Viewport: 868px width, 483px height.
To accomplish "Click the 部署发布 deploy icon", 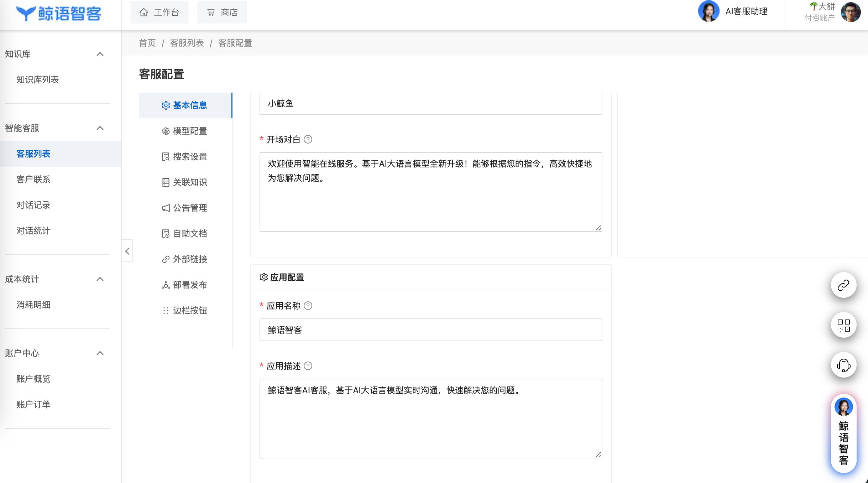I will click(166, 285).
